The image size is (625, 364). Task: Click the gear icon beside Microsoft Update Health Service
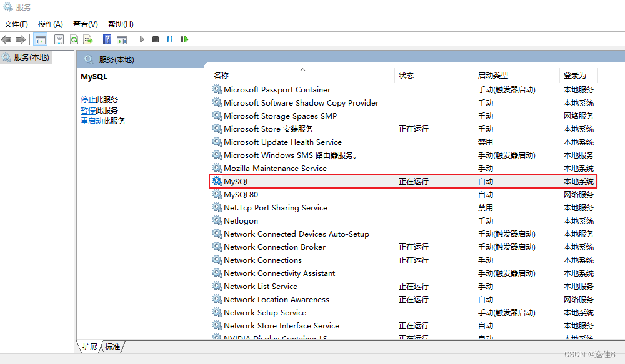[217, 142]
